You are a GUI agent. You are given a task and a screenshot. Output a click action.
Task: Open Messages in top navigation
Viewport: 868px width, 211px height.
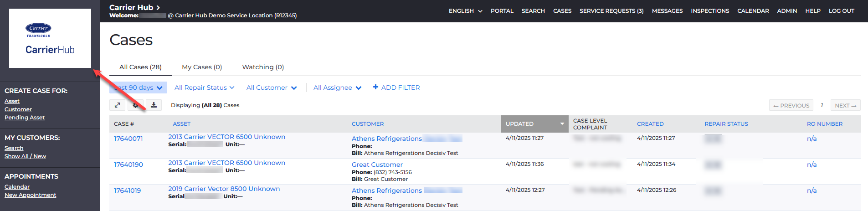(x=667, y=11)
